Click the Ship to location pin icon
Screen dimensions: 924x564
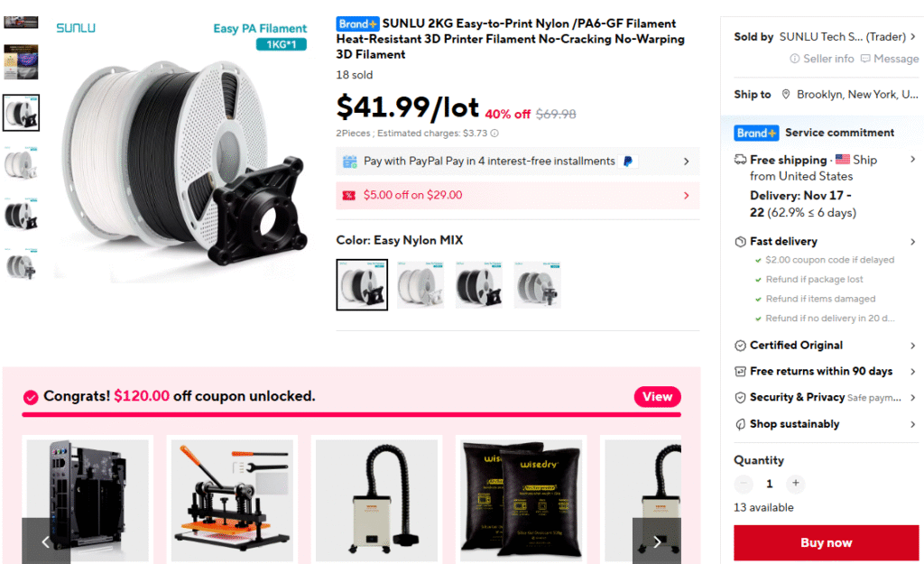[x=786, y=94]
